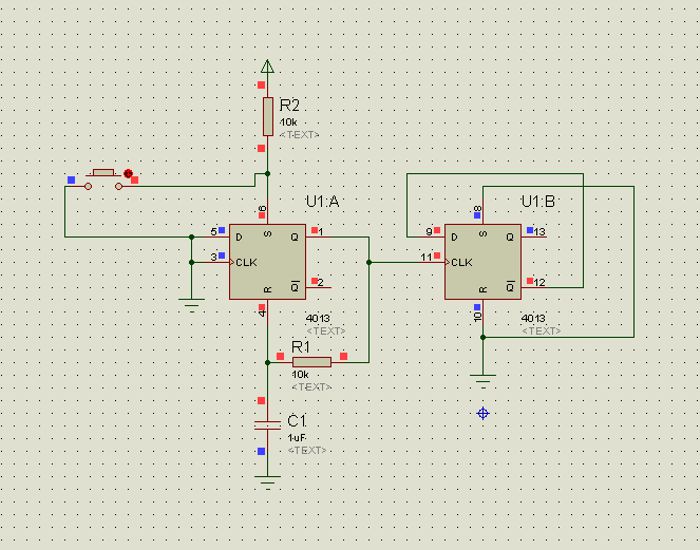Click the <TEXT> placeholder under R1

pyautogui.click(x=312, y=387)
